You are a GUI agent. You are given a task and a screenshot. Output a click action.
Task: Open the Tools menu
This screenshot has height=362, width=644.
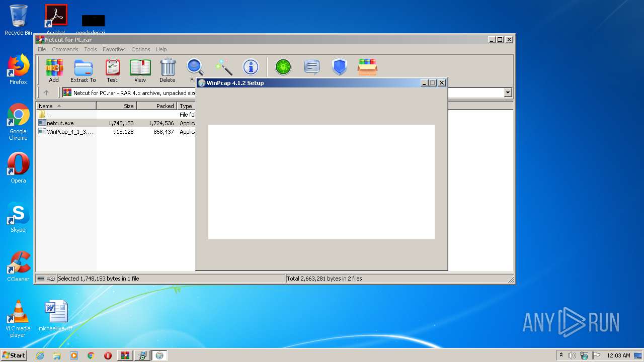coord(91,49)
